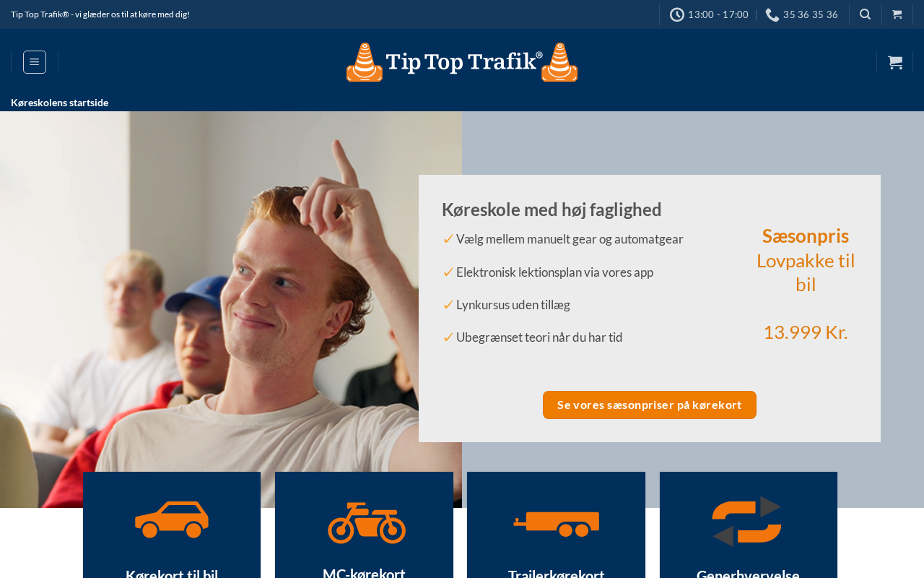Open the hamburger menu icon
This screenshot has width=924, height=578.
point(35,62)
